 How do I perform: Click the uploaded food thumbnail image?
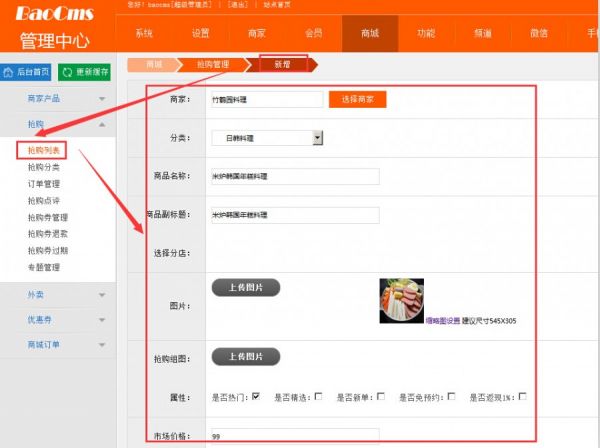point(401,300)
